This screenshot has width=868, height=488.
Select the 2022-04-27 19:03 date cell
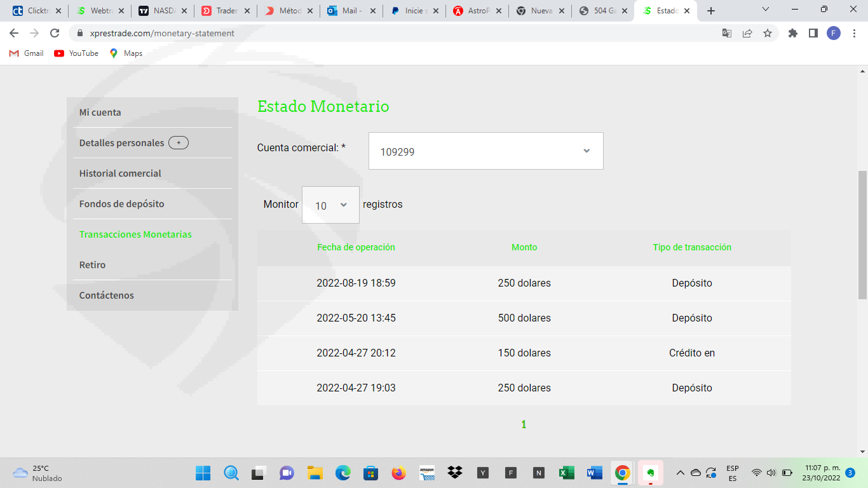pos(356,388)
